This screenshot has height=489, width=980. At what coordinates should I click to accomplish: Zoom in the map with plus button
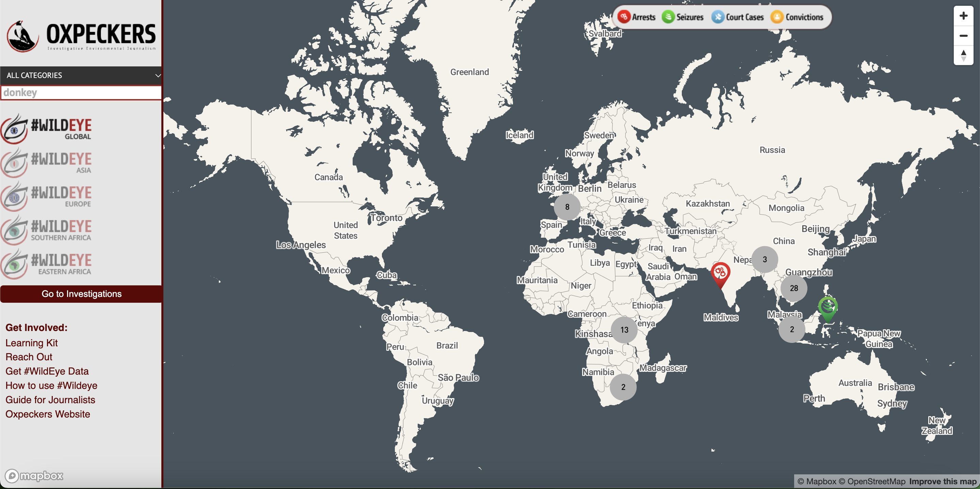[x=963, y=16]
